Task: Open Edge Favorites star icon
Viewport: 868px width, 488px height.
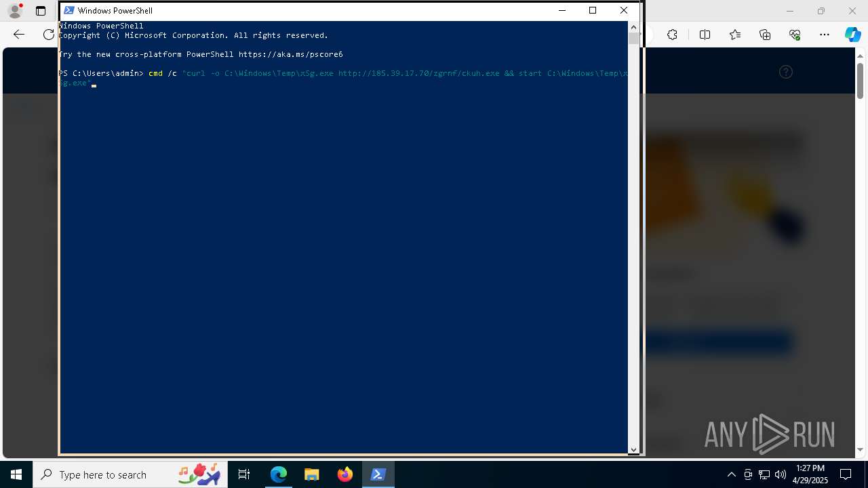Action: [735, 35]
